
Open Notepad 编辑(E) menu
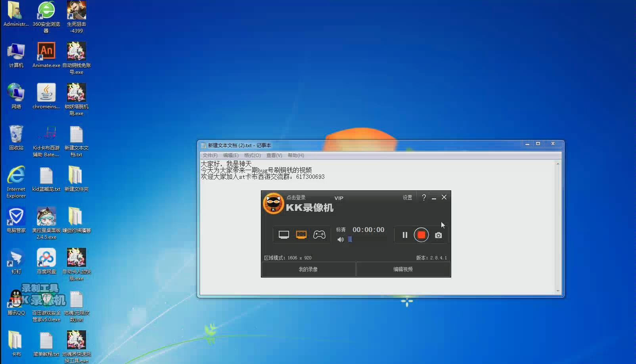[x=231, y=155]
